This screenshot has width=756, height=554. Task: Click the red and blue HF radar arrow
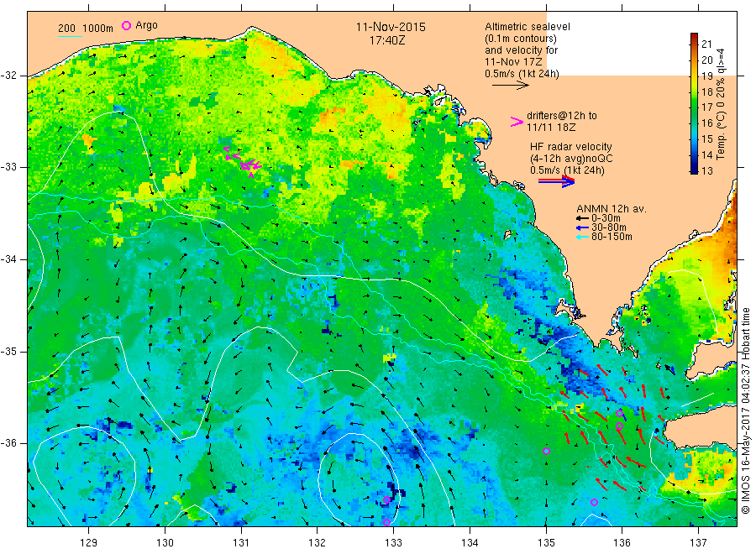pyautogui.click(x=557, y=181)
